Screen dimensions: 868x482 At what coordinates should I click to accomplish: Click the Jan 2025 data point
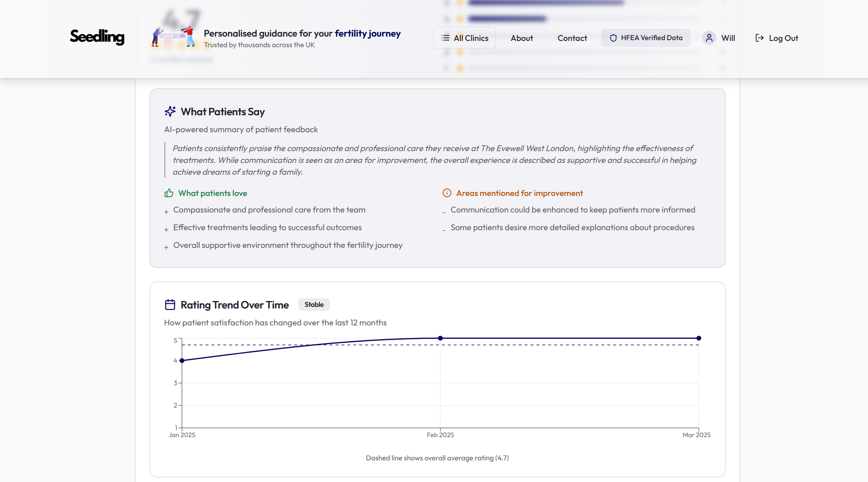pos(182,360)
